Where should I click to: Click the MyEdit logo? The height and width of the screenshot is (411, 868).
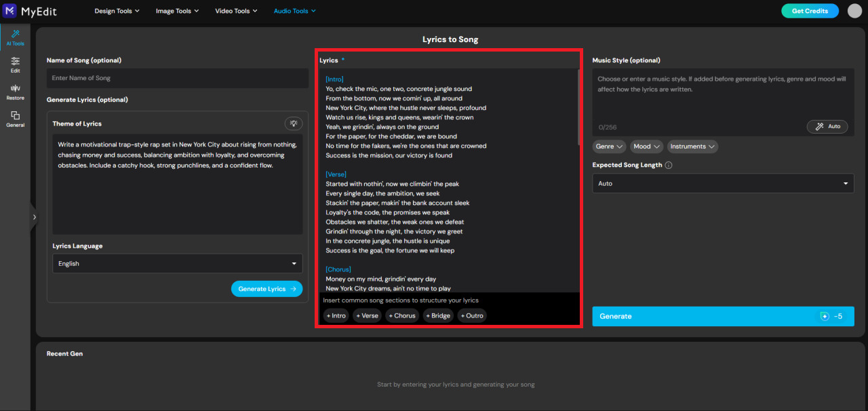click(x=30, y=10)
